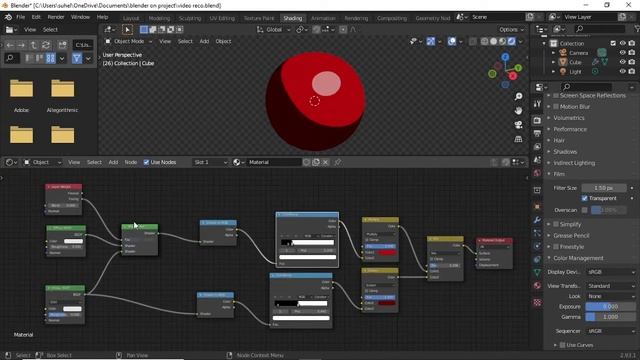
Task: Unlink material with X button in node editor
Action: (x=325, y=162)
